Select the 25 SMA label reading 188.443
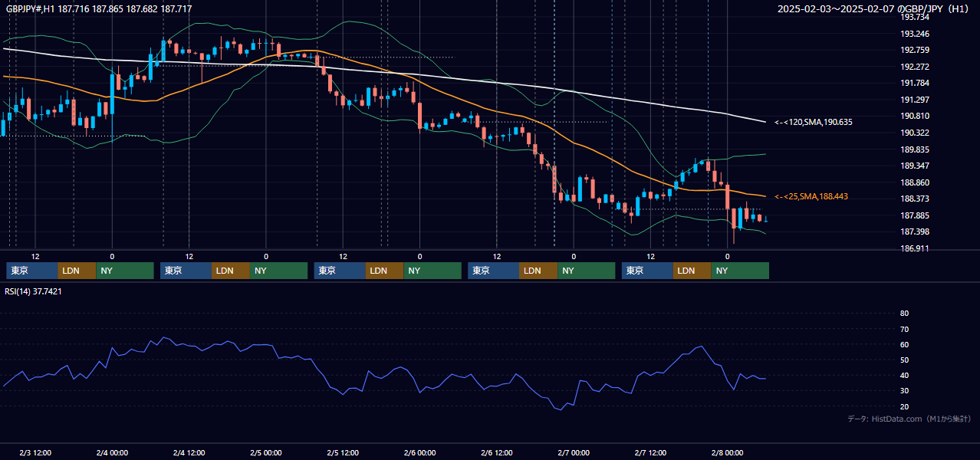980x460 pixels. tap(811, 197)
